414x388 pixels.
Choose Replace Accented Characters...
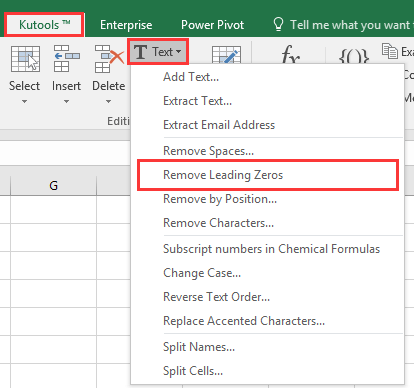point(268,321)
